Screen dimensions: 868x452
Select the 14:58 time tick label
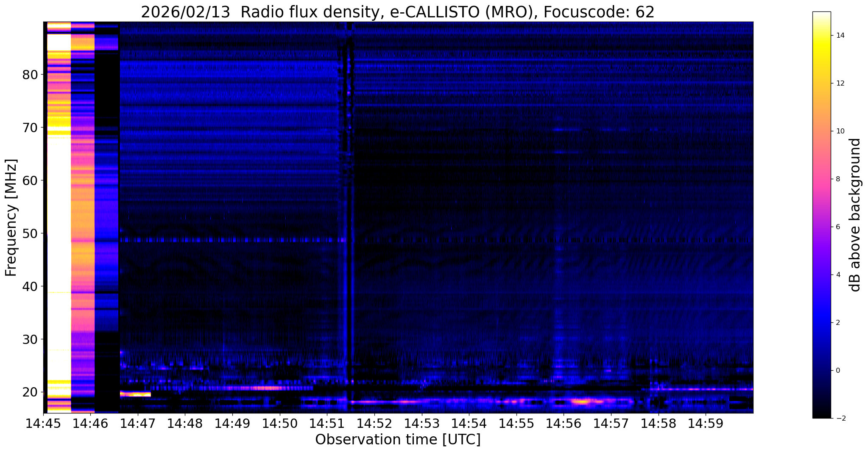click(x=658, y=423)
